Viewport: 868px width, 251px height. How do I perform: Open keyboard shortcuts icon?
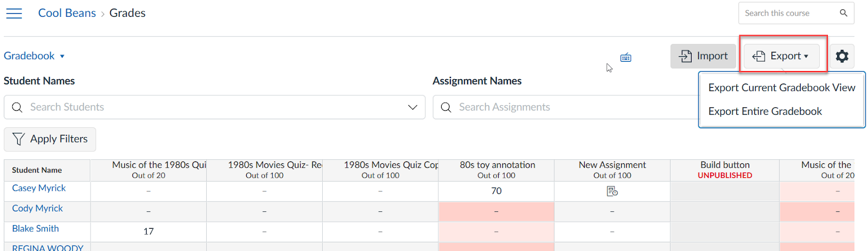point(626,57)
